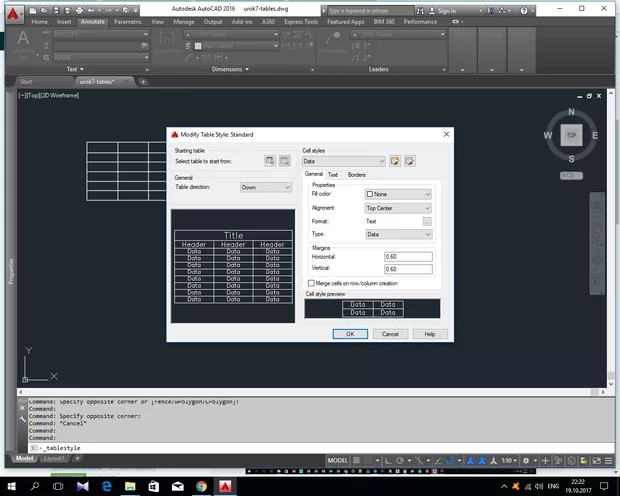Click the select starting table icon
The height and width of the screenshot is (496, 620).
[x=270, y=160]
